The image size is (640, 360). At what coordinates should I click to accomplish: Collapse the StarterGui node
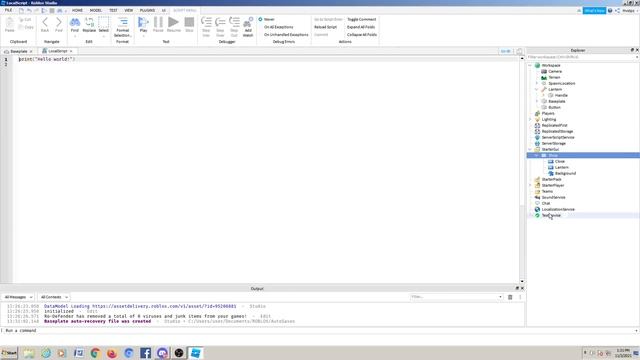tap(530, 149)
